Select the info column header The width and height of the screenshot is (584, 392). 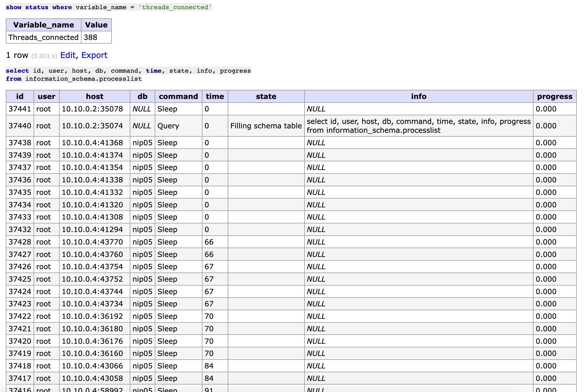tap(419, 96)
